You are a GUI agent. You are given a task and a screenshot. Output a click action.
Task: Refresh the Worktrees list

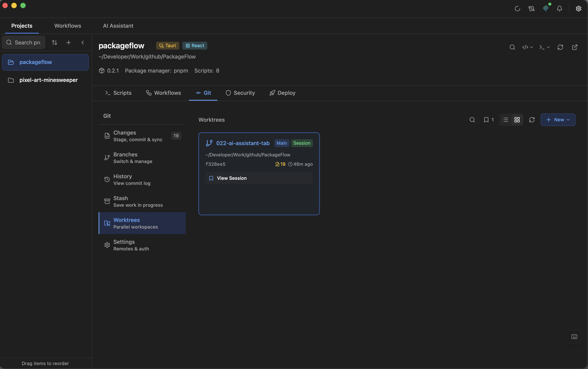(x=531, y=120)
